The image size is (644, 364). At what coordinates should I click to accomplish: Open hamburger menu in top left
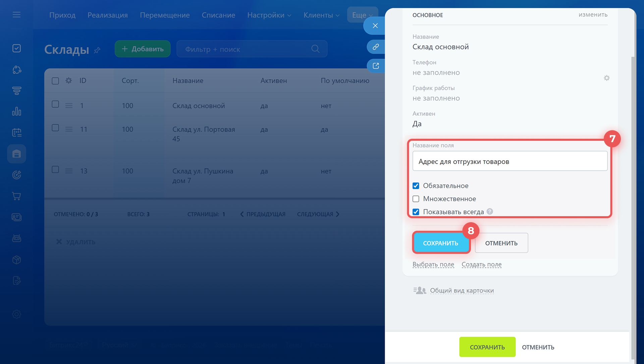[16, 15]
